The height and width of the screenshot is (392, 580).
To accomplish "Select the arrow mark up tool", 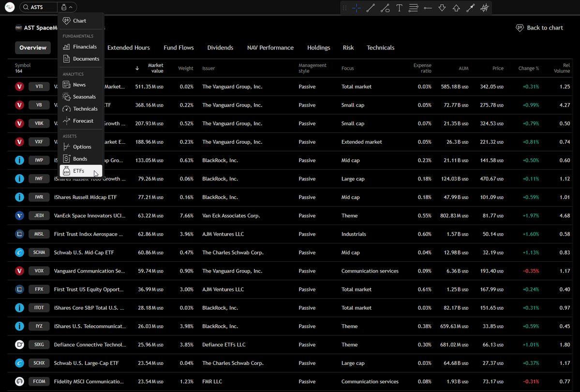I will (x=457, y=8).
